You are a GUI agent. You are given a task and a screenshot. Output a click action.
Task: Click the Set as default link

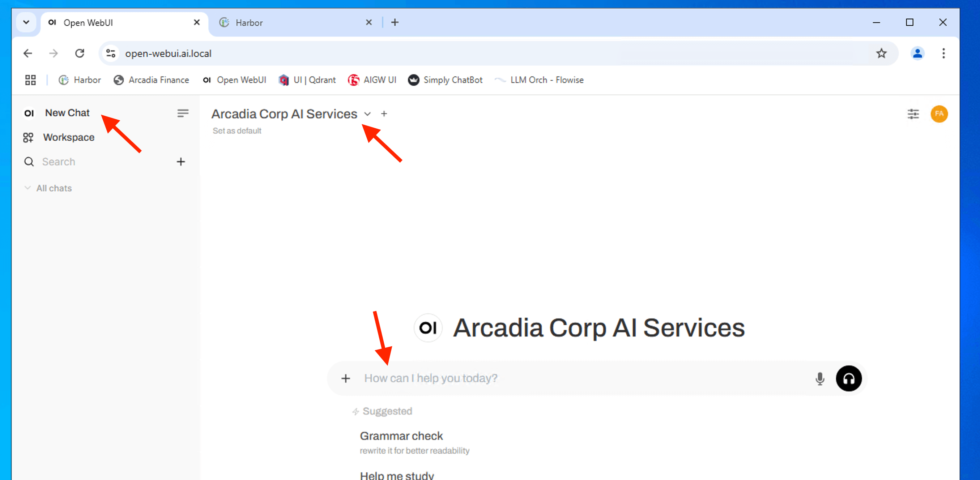tap(237, 131)
